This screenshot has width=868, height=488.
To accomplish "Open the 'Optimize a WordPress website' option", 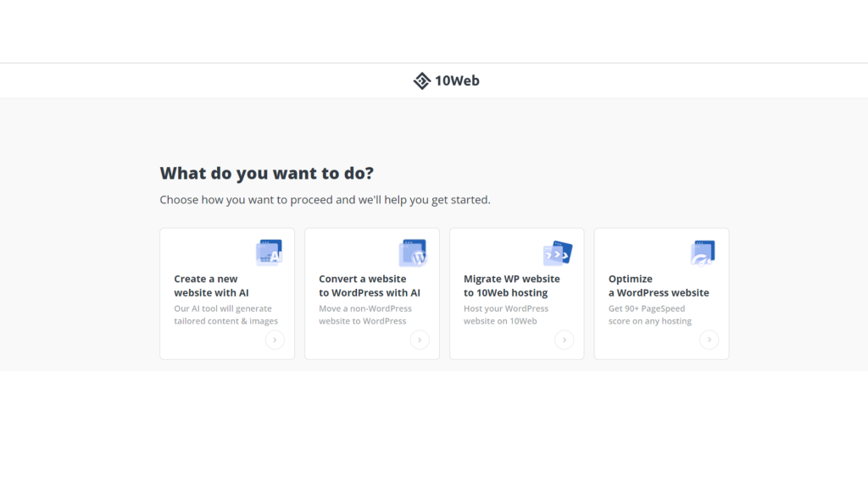I will coord(661,292).
